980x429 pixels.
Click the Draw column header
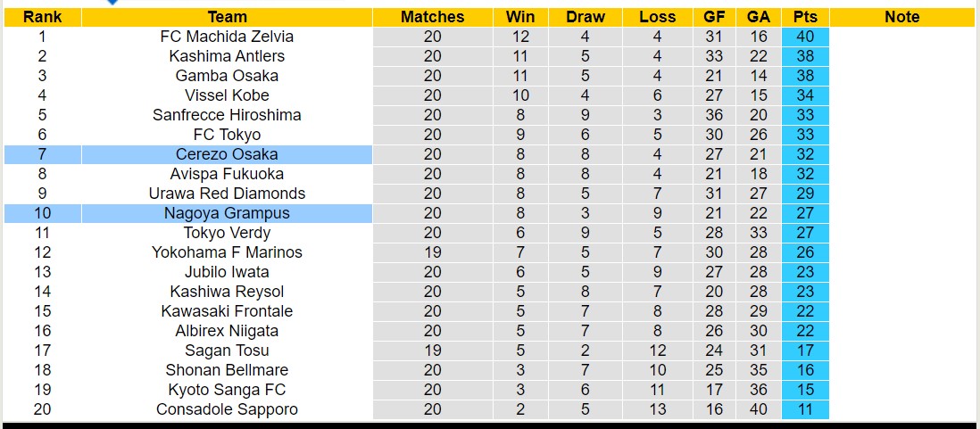(586, 17)
